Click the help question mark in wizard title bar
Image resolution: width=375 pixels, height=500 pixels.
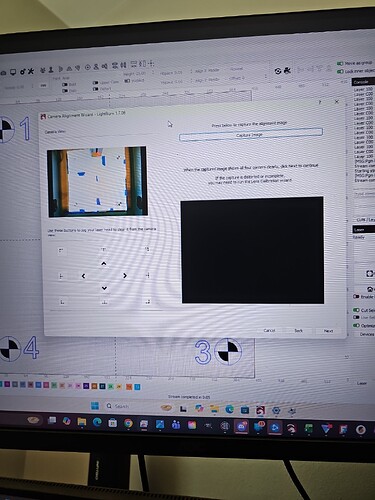320,102
